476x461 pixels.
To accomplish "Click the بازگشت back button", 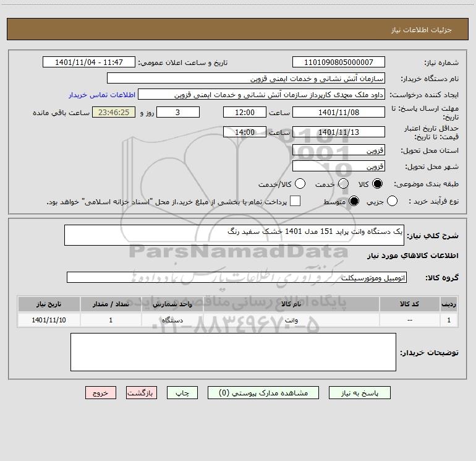I will [x=142, y=393].
